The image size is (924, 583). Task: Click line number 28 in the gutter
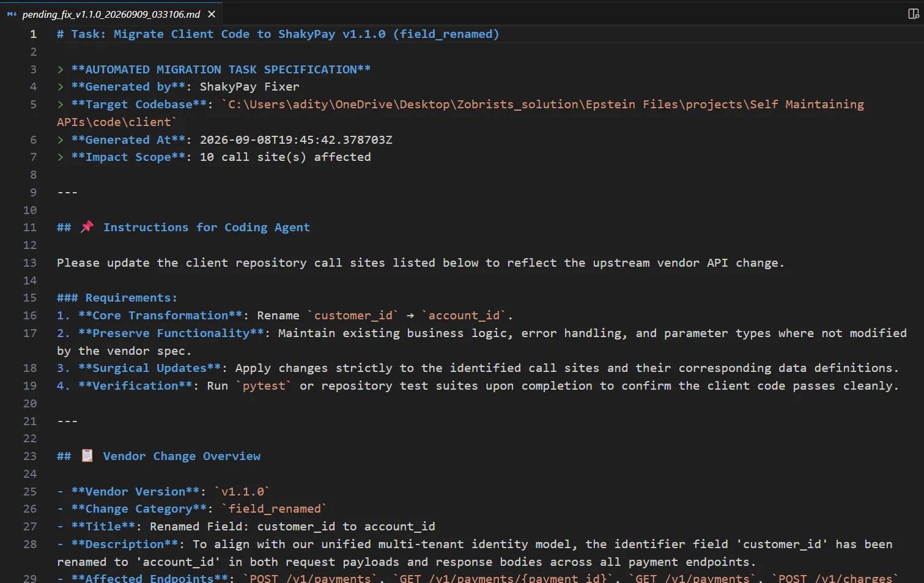click(30, 544)
